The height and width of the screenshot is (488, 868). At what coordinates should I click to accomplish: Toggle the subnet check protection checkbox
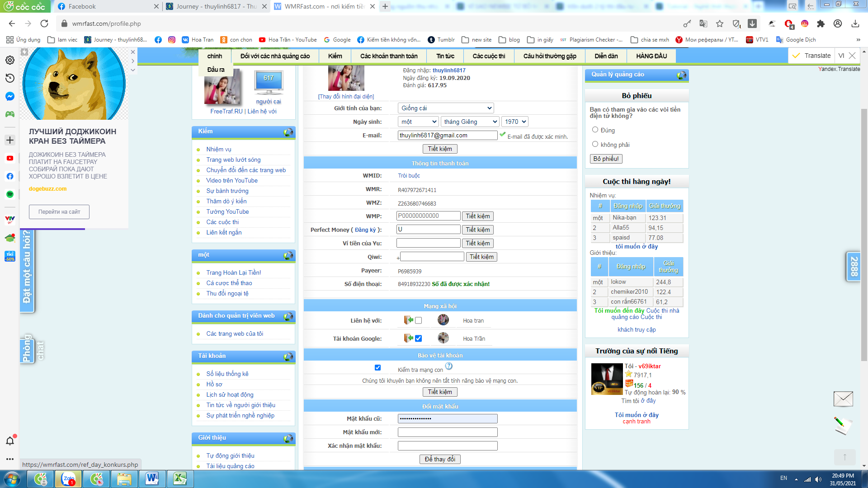pos(377,368)
